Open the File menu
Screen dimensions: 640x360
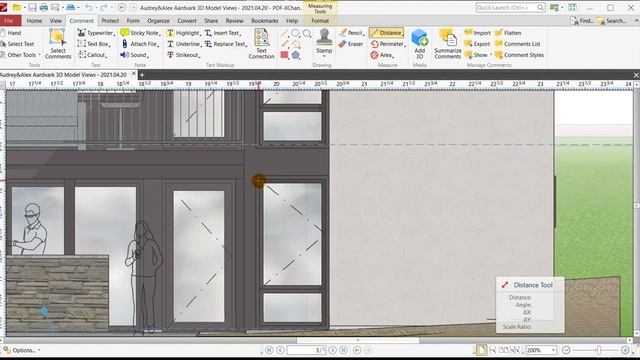click(x=10, y=20)
